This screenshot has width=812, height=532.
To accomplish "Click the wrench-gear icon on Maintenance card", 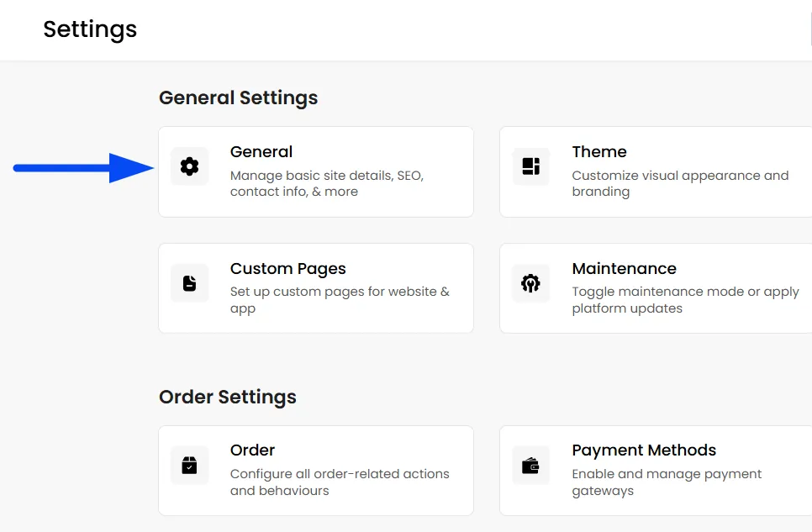I will (x=530, y=283).
